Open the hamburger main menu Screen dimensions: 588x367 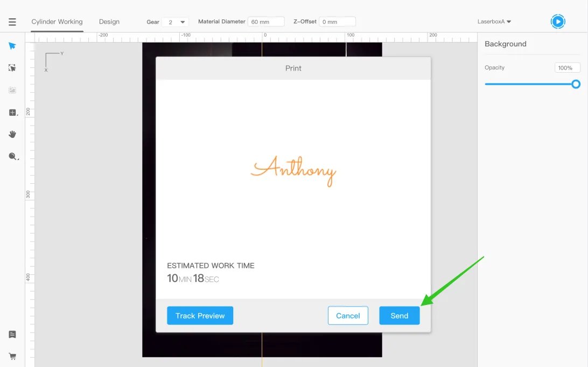(12, 22)
